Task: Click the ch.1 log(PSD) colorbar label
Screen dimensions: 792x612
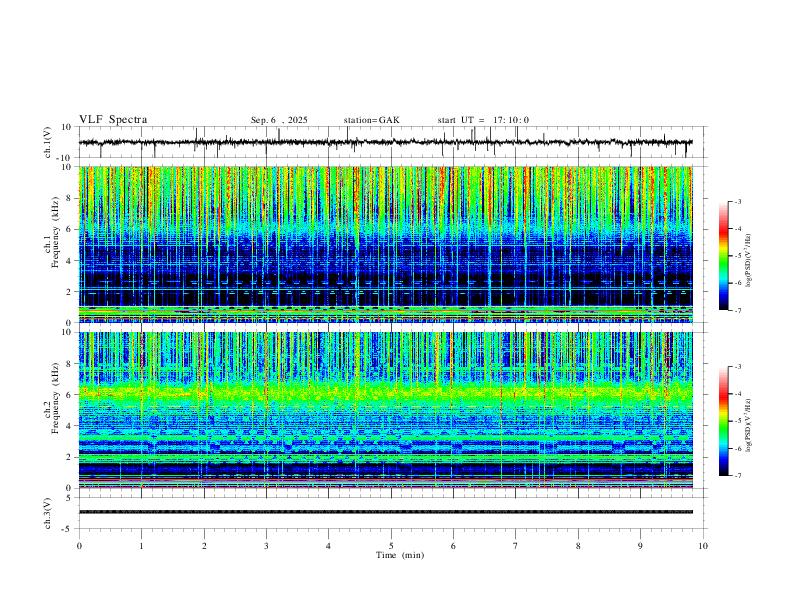Action: [x=748, y=261]
